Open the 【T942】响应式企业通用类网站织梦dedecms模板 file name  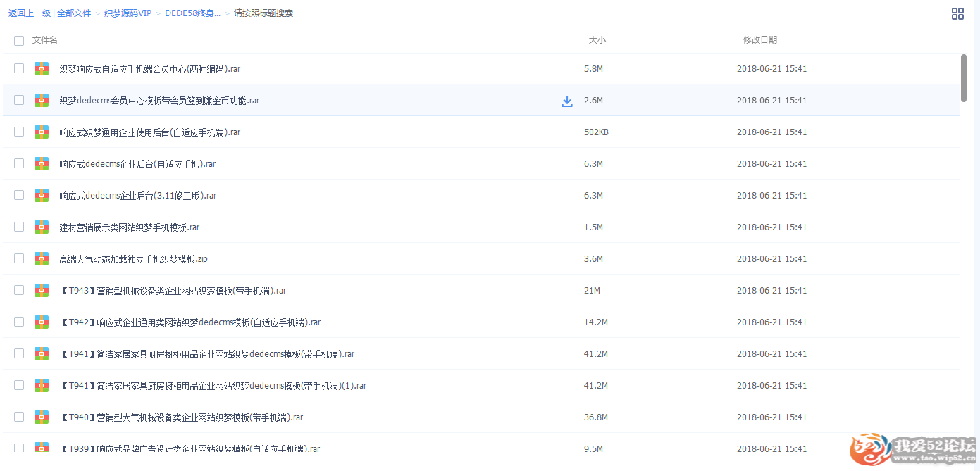[x=190, y=322]
